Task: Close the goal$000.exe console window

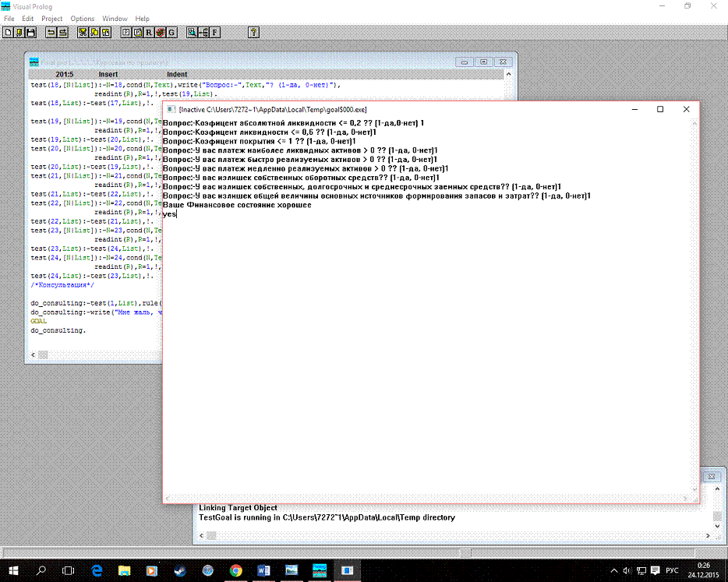Action: (x=686, y=110)
